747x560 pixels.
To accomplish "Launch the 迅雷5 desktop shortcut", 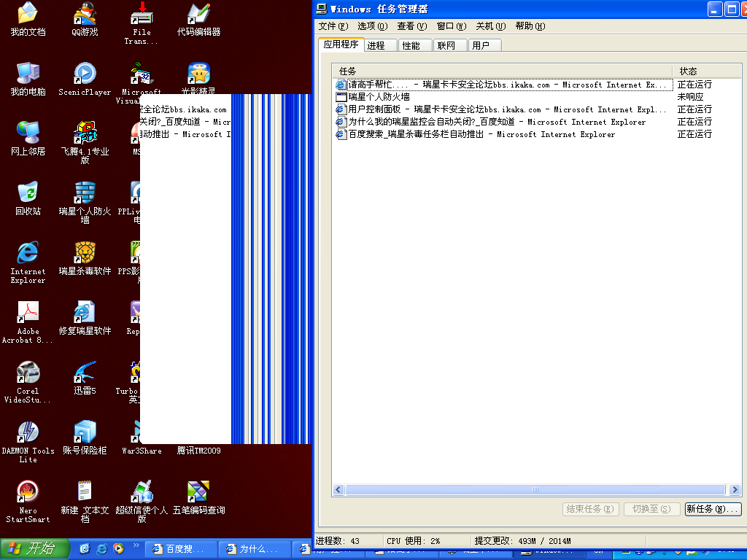I will [x=85, y=378].
